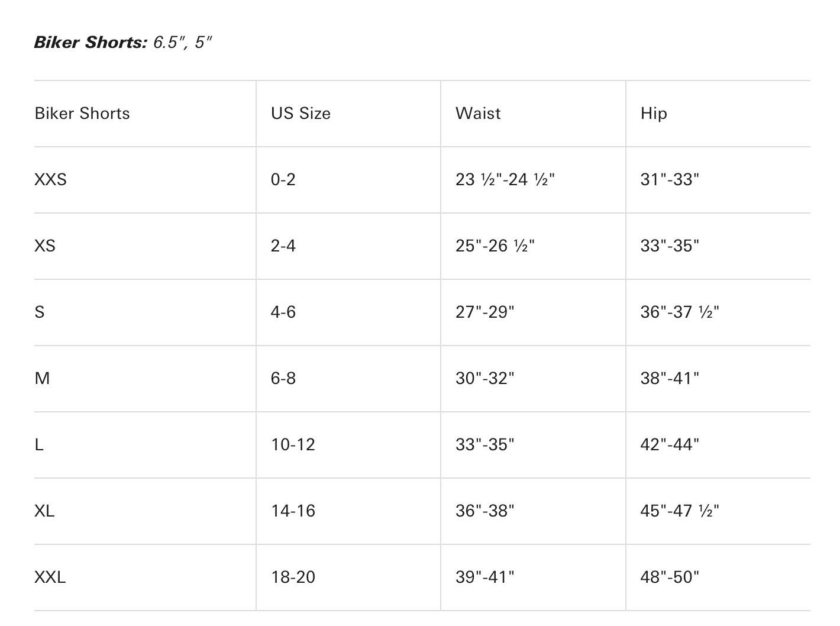
Task: Click the US Size column header
Action: pos(301,114)
